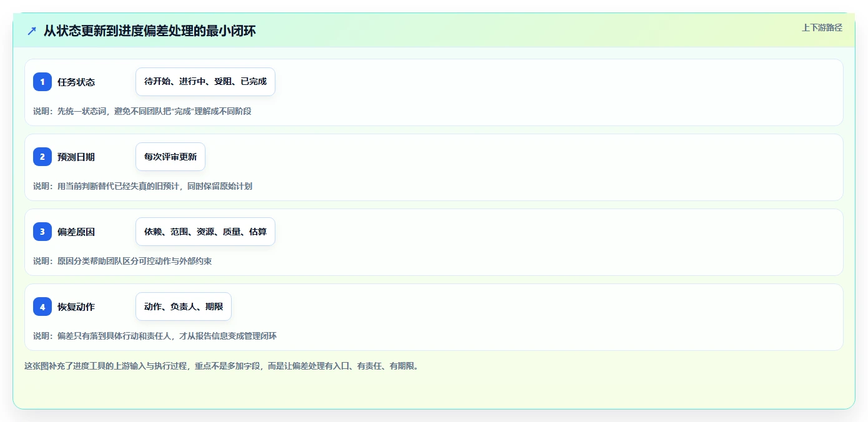Screen dimensions: 868x422
Task: Select step number 3 badge
Action: pos(42,232)
